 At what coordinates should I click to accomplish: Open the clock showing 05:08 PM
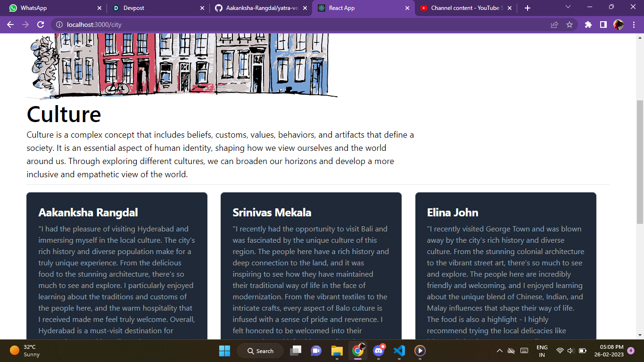(609, 351)
